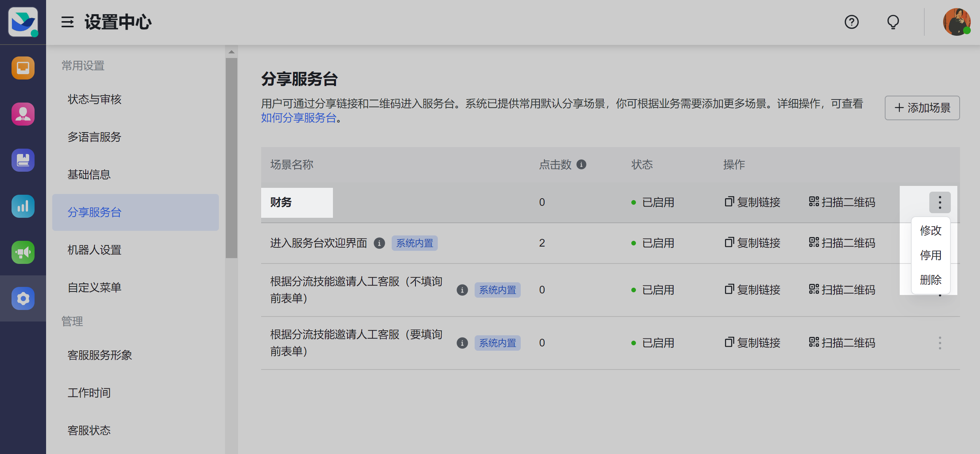Open the user avatar profile
Image resolution: width=980 pixels, height=454 pixels.
(x=957, y=22)
